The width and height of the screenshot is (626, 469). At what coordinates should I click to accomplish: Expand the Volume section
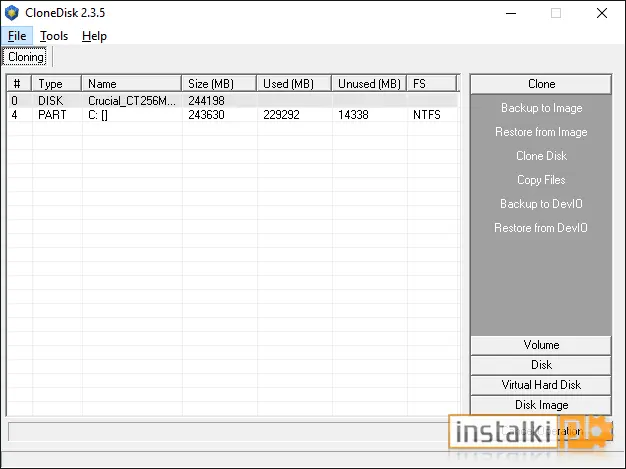point(541,345)
